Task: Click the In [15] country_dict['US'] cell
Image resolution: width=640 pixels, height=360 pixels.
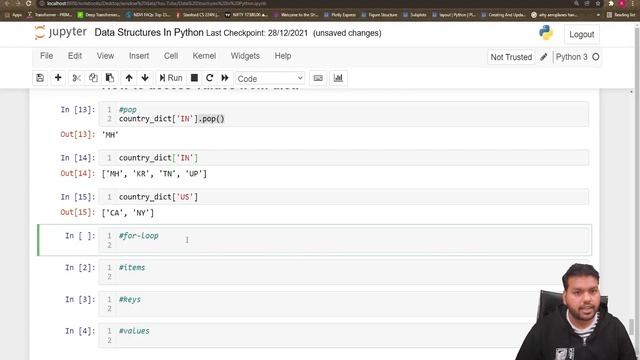Action: click(x=344, y=197)
